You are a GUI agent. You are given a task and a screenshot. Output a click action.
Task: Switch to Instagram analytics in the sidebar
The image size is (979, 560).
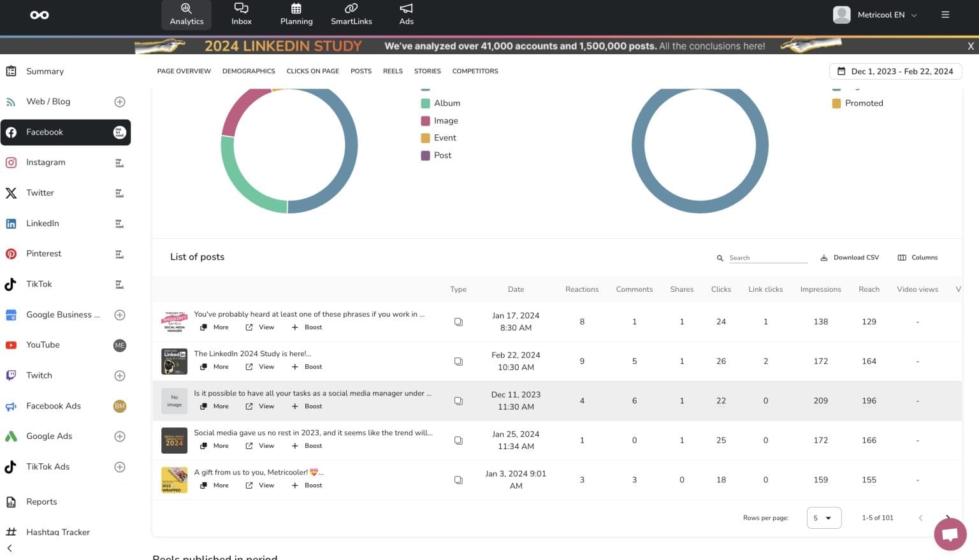tap(45, 162)
